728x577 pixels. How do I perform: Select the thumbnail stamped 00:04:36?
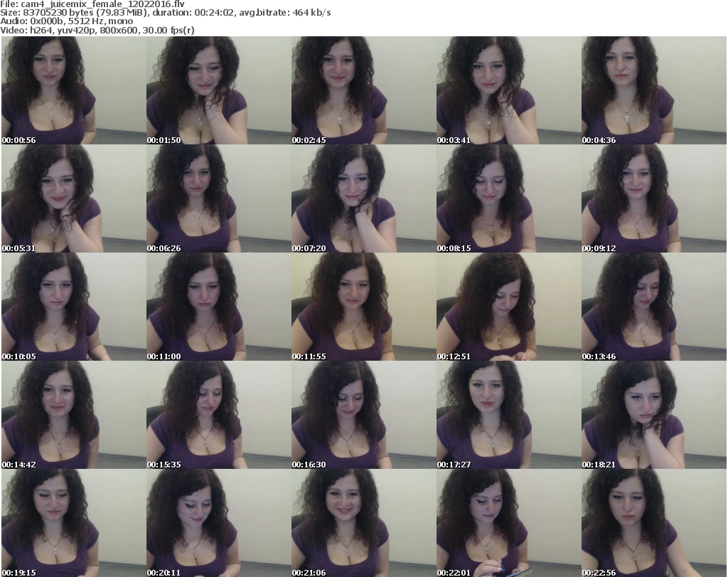tap(654, 90)
